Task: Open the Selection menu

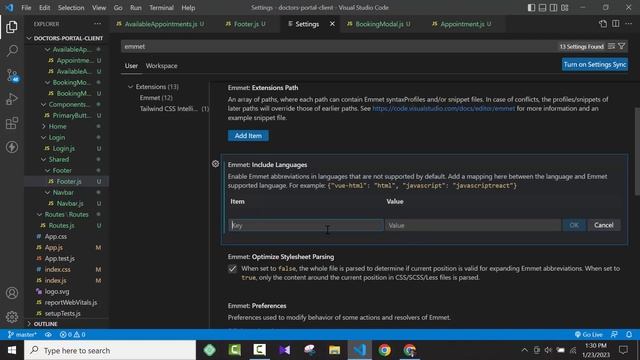Action: 71,8
